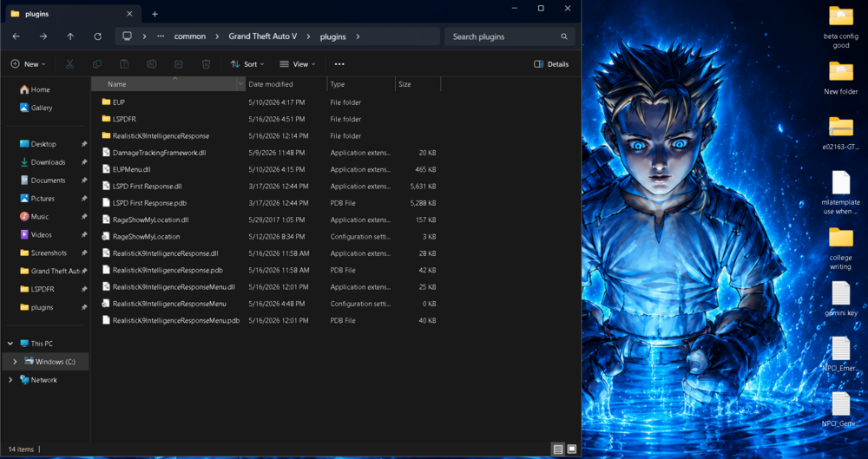The image size is (868, 459).
Task: Open the New item dropdown
Action: [29, 64]
